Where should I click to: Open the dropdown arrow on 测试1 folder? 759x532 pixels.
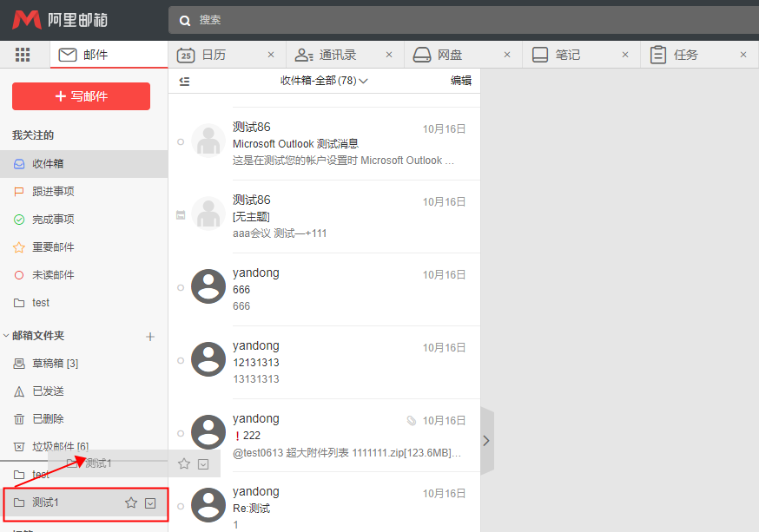click(150, 502)
